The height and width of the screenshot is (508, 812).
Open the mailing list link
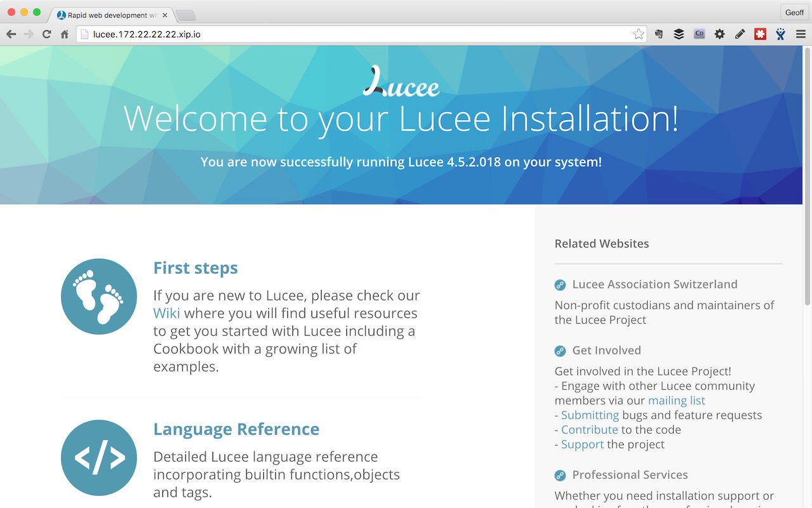(x=676, y=400)
